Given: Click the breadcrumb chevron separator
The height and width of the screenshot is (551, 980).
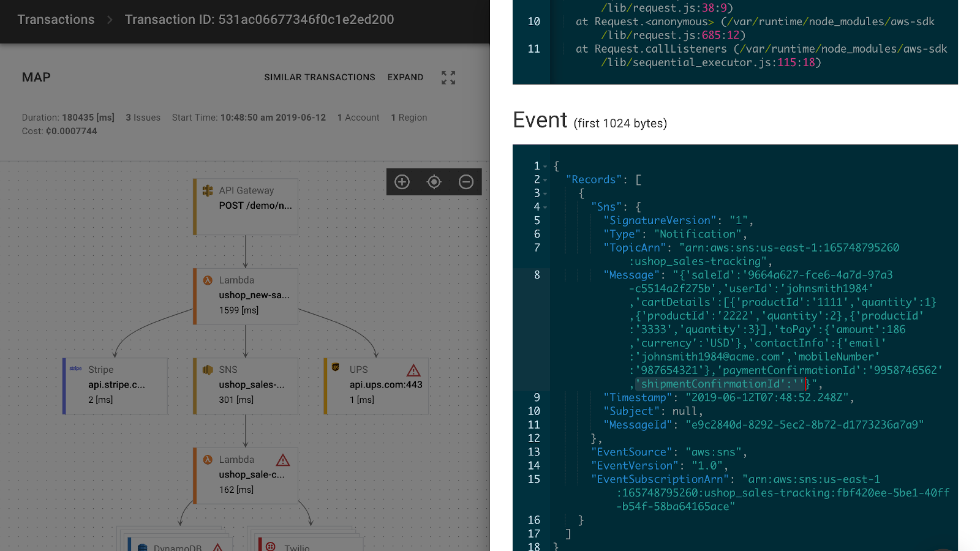Looking at the screenshot, I should coord(110,20).
